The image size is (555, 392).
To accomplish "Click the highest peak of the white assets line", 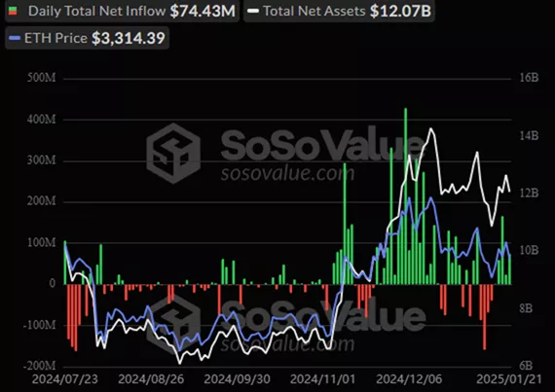I will point(430,128).
